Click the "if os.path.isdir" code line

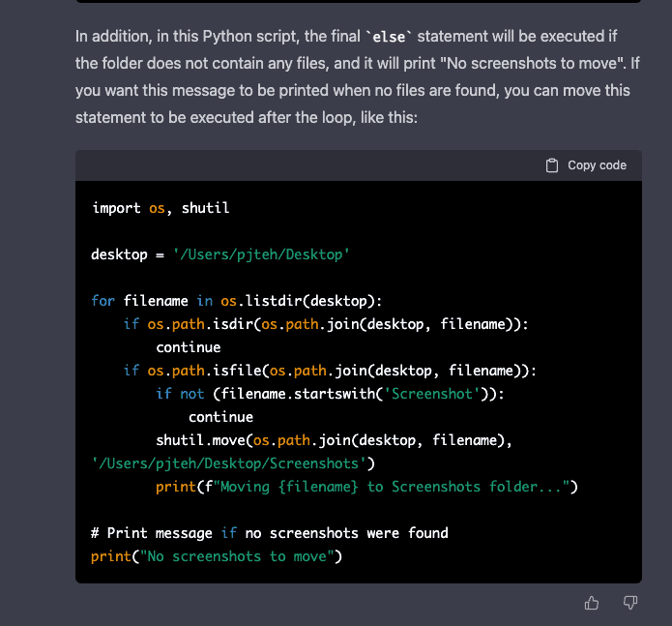(x=326, y=324)
